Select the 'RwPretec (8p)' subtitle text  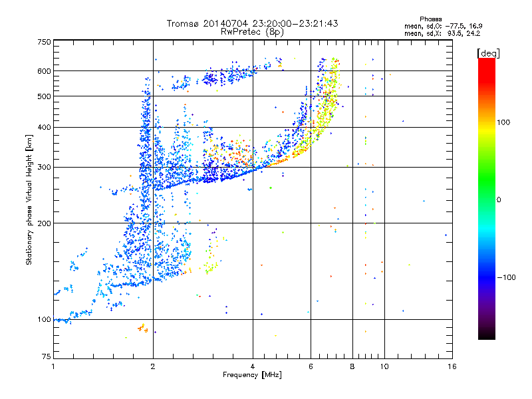point(252,32)
